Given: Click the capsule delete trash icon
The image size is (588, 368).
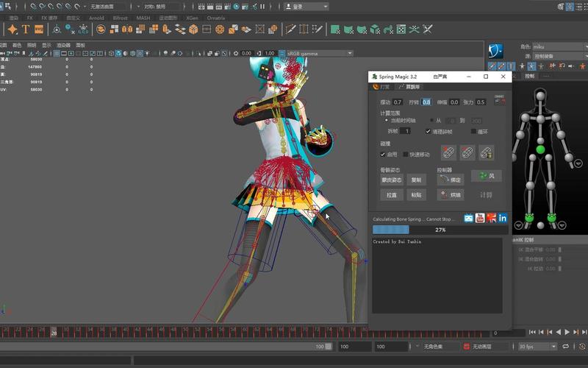Looking at the screenshot, I should coord(486,153).
